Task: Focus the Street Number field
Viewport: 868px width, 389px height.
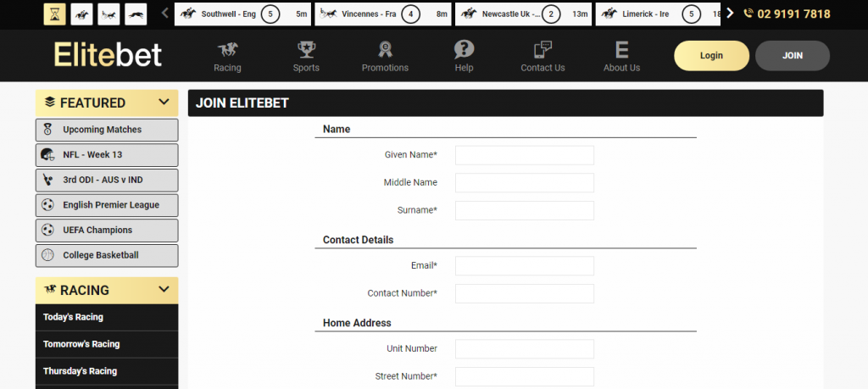Action: [524, 376]
